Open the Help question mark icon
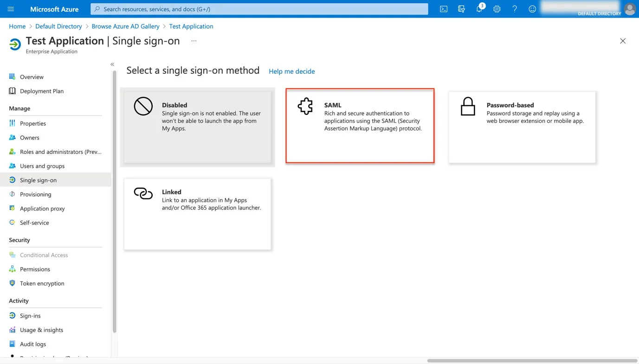 tap(515, 9)
